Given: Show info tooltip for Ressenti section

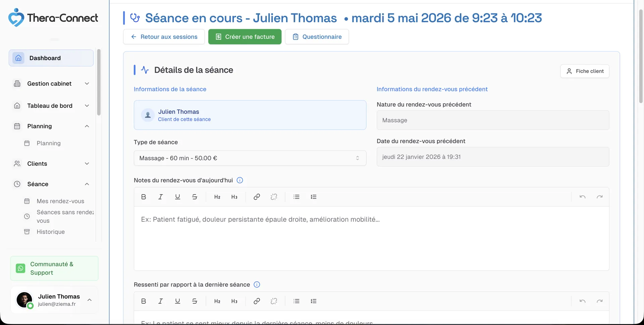Looking at the screenshot, I should pyautogui.click(x=257, y=284).
